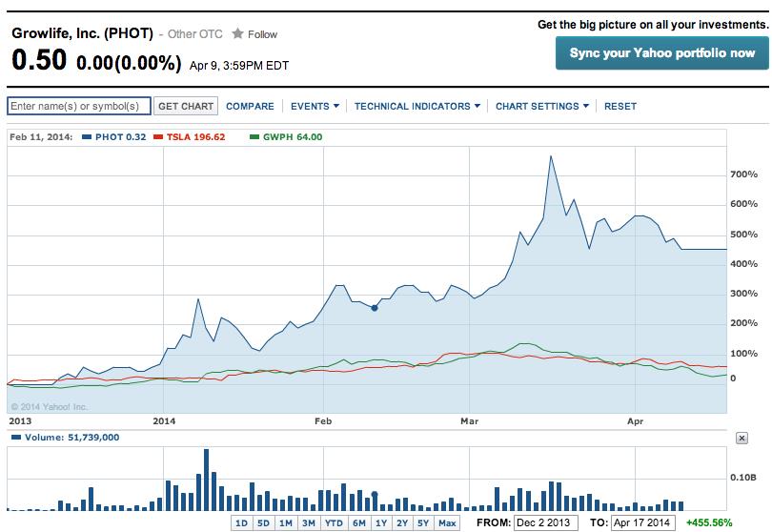Click the Follow link text

(262, 34)
